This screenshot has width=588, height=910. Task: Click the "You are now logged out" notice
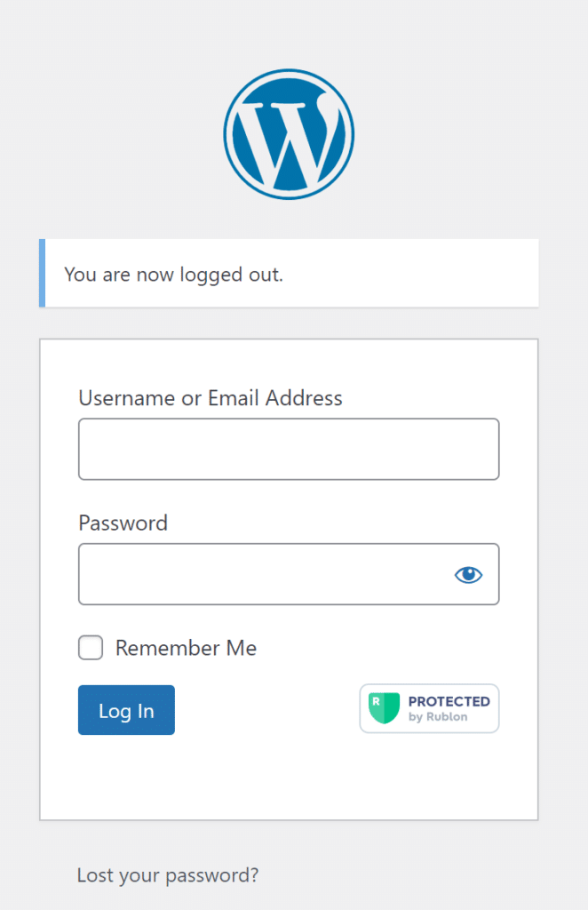click(290, 274)
